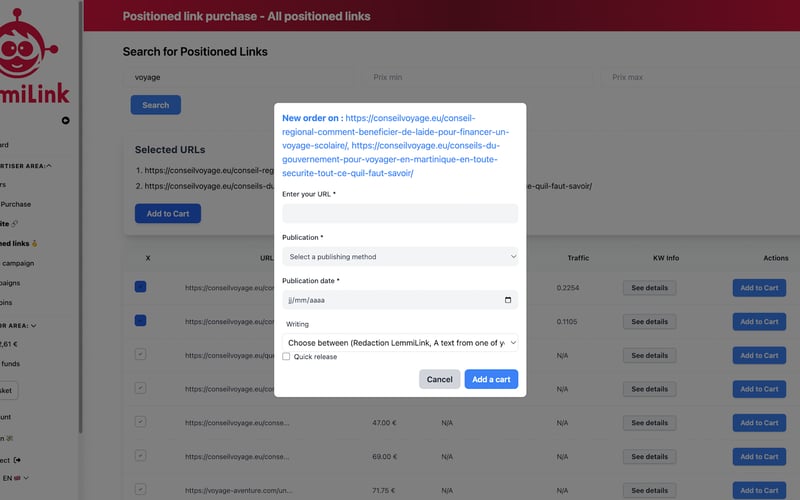Click the language flag icon next to EN
The image size is (800, 500).
tap(17, 479)
